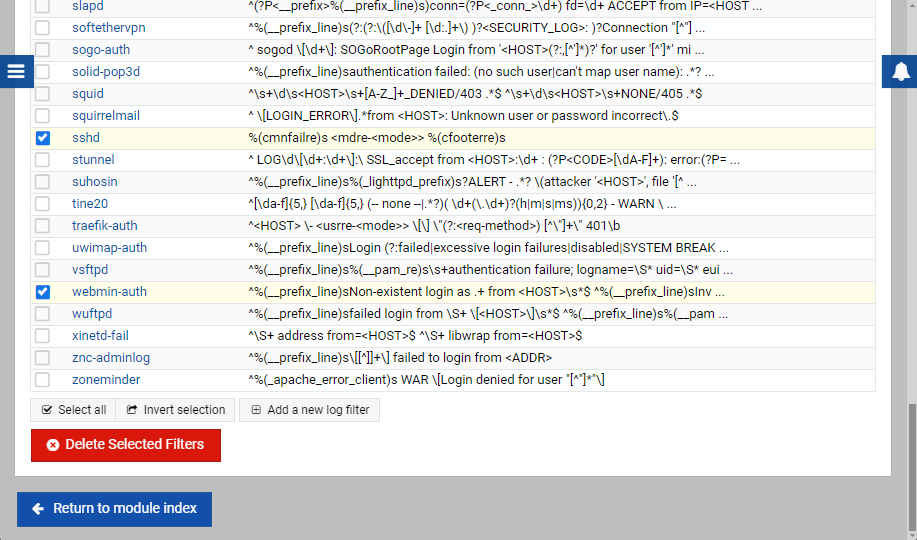Screen dimensions: 917x540
Task: Click the Select all button
Action: 73,410
